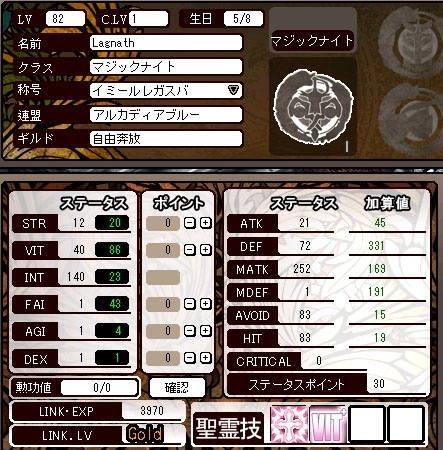Decrease VIT with its minus icon

pyautogui.click(x=190, y=250)
